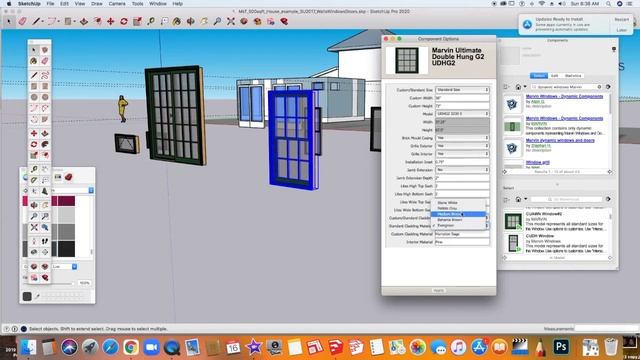640x360 pixels.
Task: Open Grille Interior dropdown
Action: tap(462, 154)
